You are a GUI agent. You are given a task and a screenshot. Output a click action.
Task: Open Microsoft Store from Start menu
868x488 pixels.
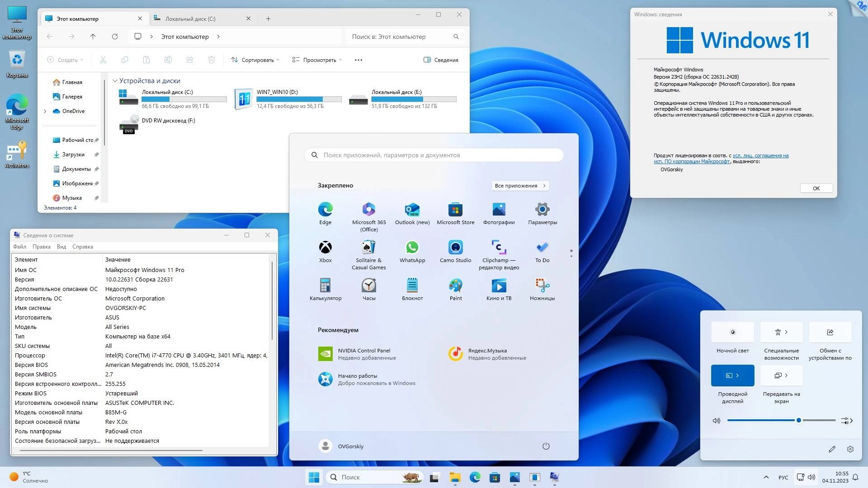455,213
